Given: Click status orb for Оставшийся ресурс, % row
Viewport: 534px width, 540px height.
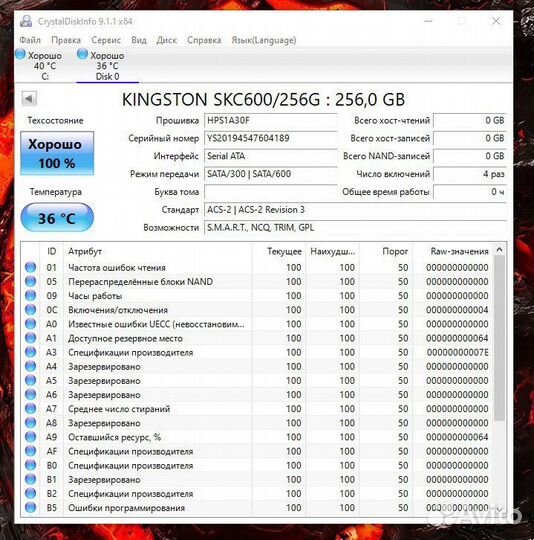Looking at the screenshot, I should (31, 437).
